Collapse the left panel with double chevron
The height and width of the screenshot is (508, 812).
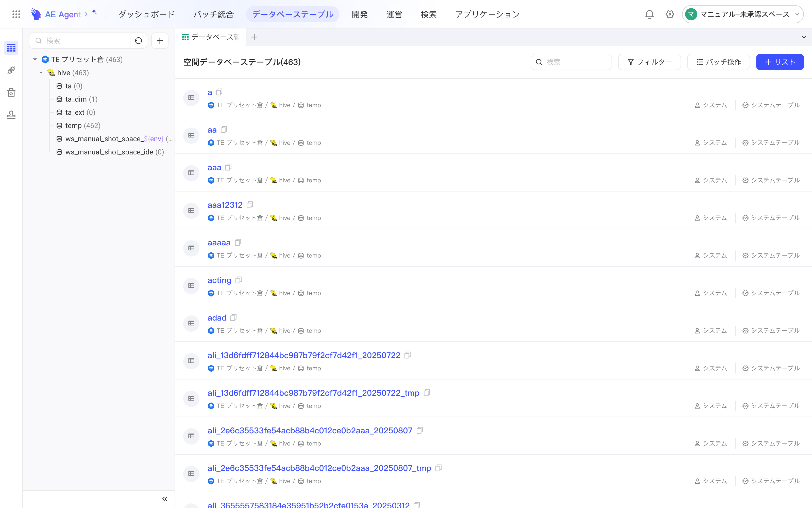[164, 499]
